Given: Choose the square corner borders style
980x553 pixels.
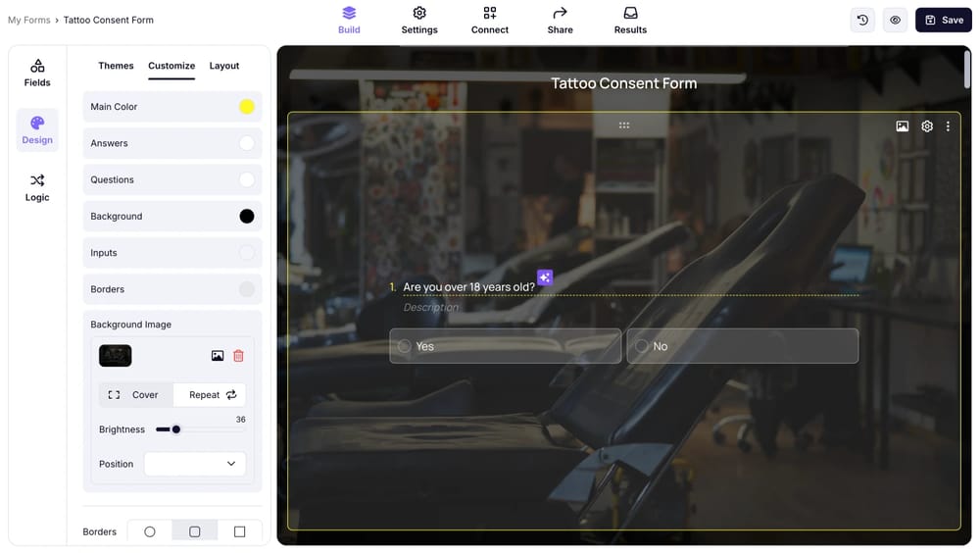Looking at the screenshot, I should [239, 531].
